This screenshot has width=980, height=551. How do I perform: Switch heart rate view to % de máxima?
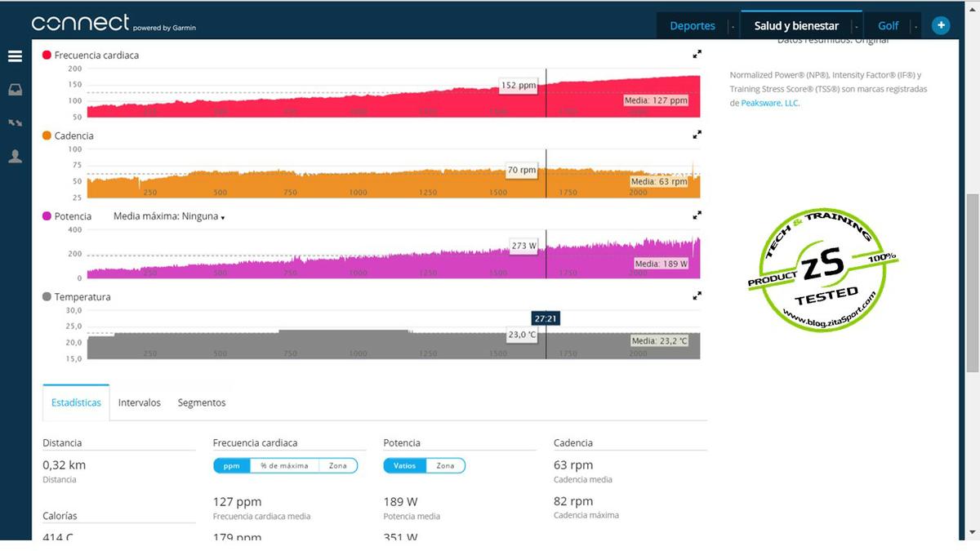(x=284, y=465)
